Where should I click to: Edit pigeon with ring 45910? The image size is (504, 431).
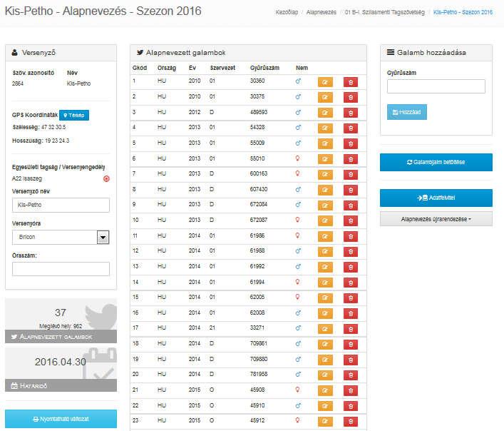[325, 406]
